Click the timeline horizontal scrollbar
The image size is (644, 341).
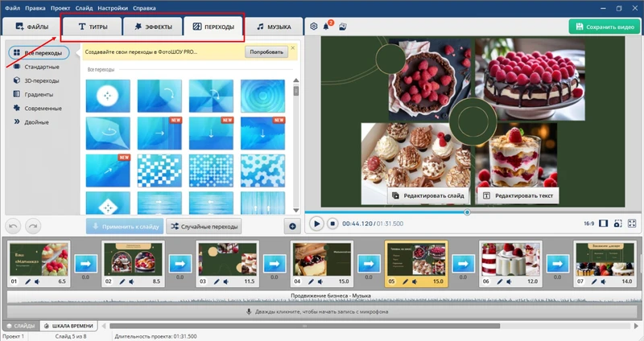point(305,326)
